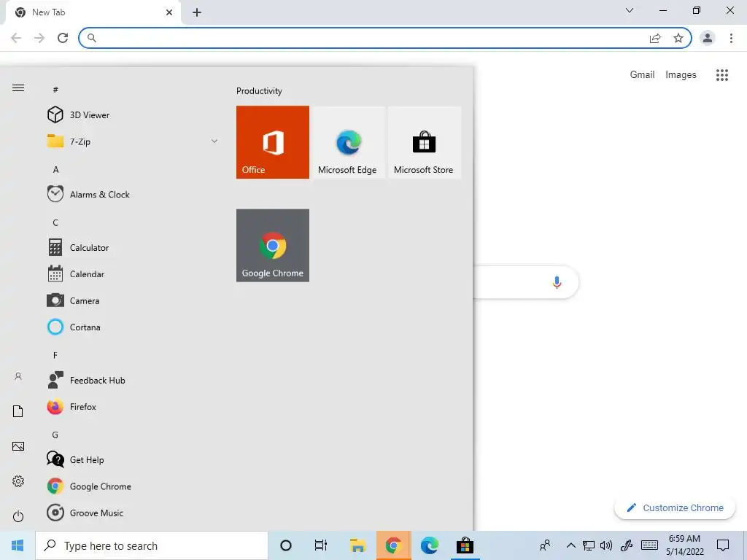Screen dimensions: 747x560
Task: Click the Chrome forward arrow
Action: (39, 38)
